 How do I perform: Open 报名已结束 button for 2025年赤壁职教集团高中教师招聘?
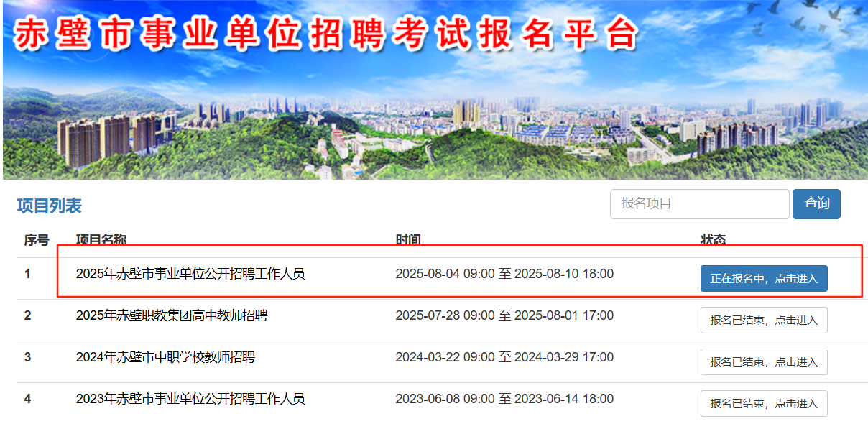[x=764, y=321]
